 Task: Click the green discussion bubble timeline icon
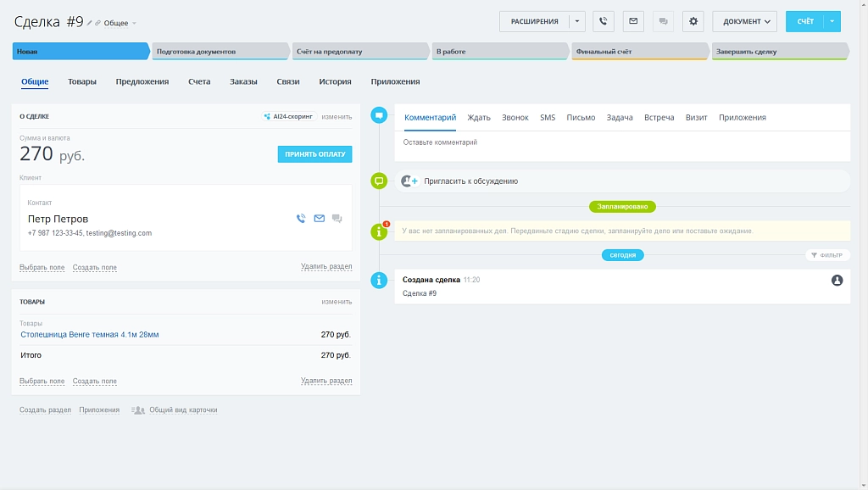tap(379, 181)
